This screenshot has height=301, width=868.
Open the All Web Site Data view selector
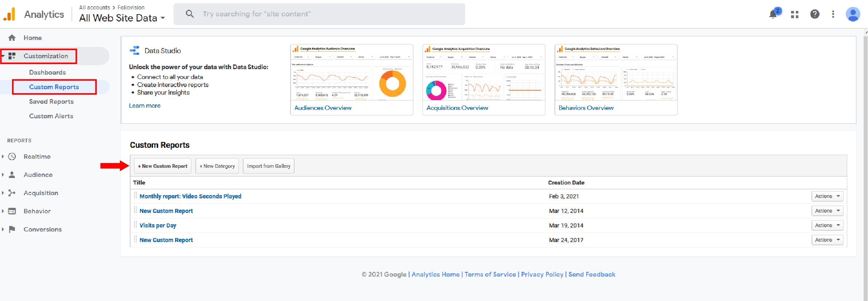click(x=122, y=18)
